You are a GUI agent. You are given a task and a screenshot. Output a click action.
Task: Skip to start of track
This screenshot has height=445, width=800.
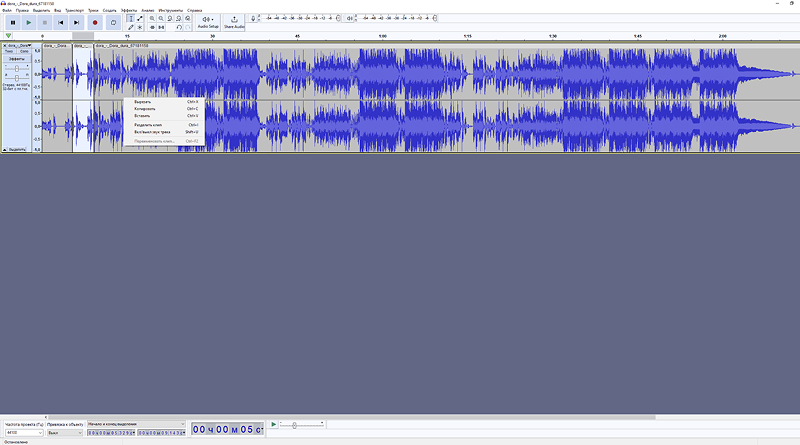tap(60, 22)
